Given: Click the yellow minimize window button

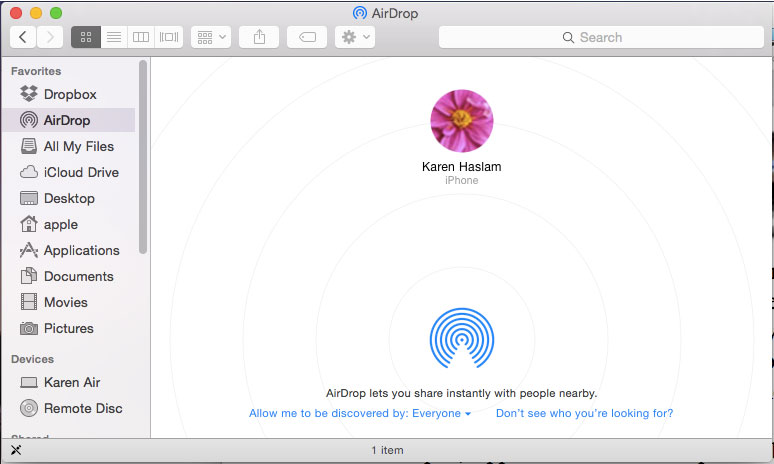Looking at the screenshot, I should (36, 13).
